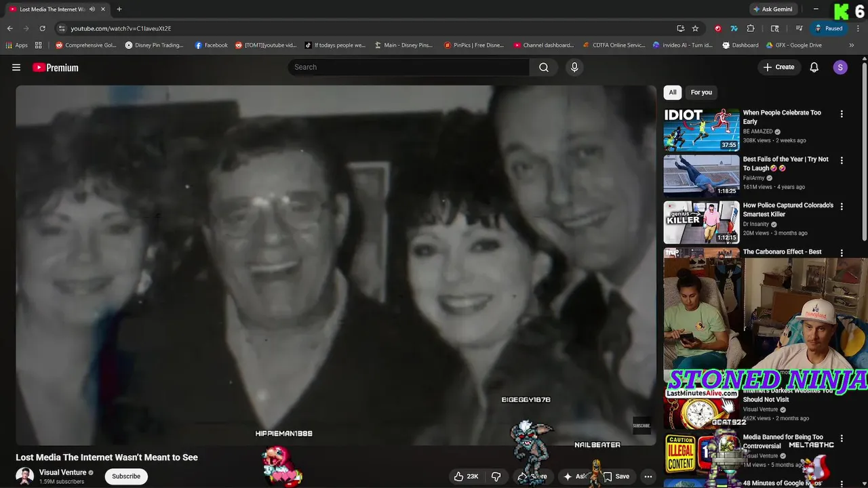This screenshot has height=488, width=868.
Task: Open the Chrome extensions puzzle icon
Action: point(751,28)
